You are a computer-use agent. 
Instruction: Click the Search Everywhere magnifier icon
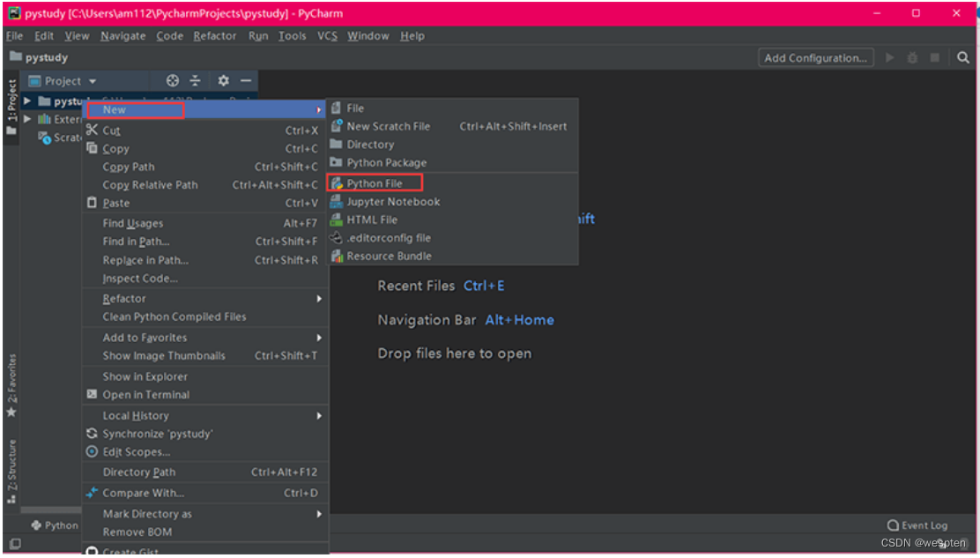963,57
